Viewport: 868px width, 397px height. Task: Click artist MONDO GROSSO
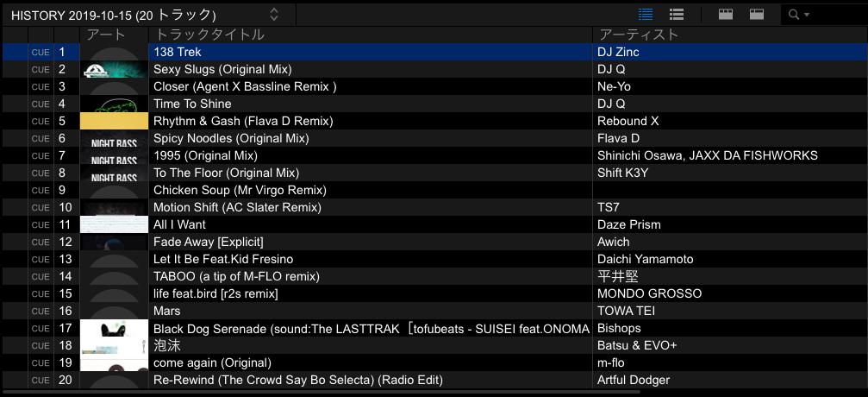click(649, 293)
